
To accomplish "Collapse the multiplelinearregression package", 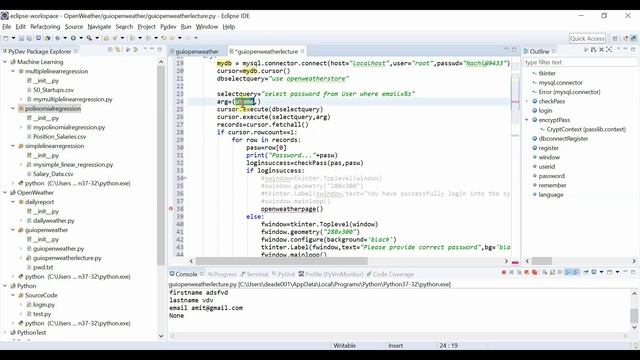I will 13,71.
